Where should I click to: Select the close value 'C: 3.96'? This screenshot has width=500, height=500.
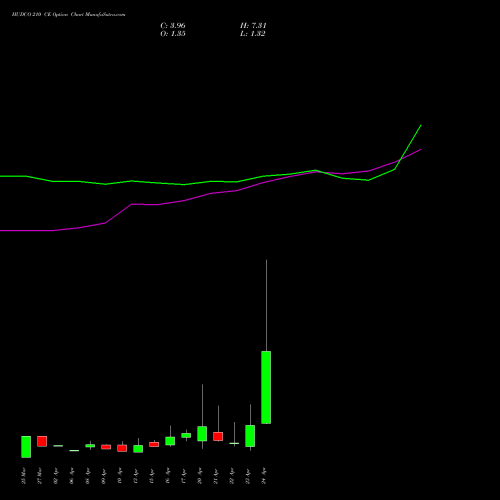[x=173, y=26]
